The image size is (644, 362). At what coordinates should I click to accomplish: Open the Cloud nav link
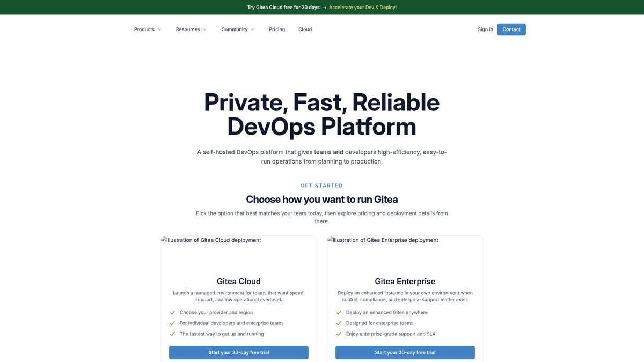click(305, 29)
